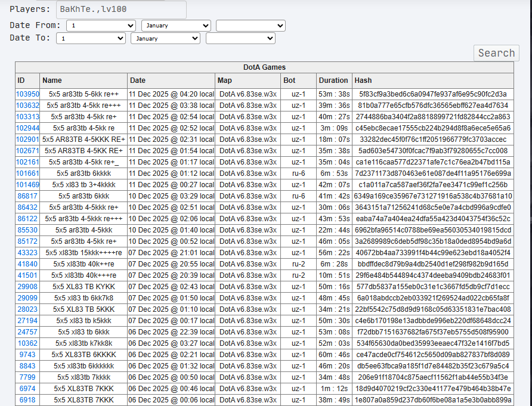
Task: Select hash 'f72dbb7151637682fa675f37eb5755d508f95900'
Action: 433,332
